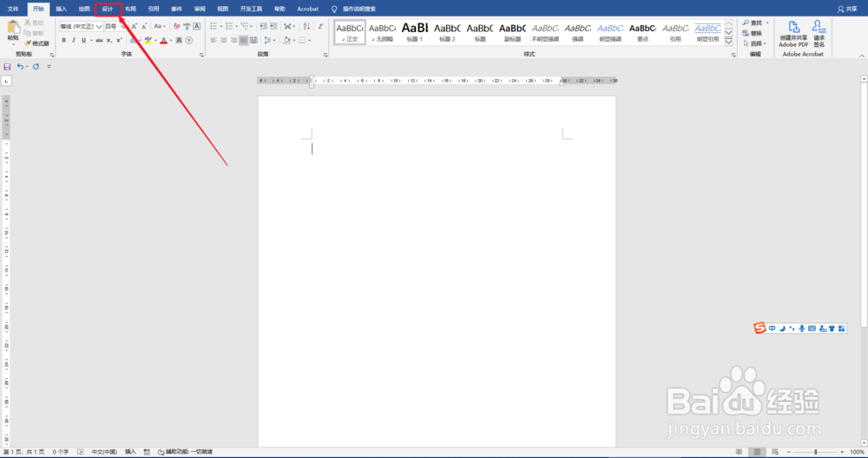868x458 pixels.
Task: Click the Undo arrow icon
Action: pos(20,67)
